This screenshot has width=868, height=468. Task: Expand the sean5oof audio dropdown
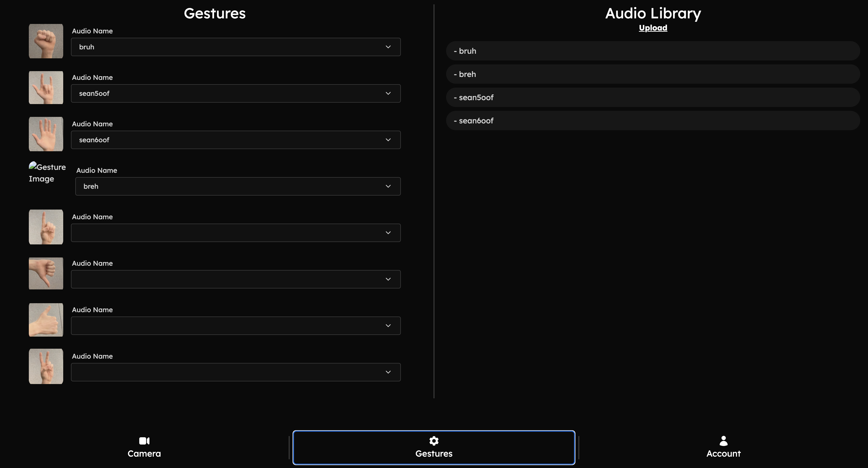coord(236,94)
